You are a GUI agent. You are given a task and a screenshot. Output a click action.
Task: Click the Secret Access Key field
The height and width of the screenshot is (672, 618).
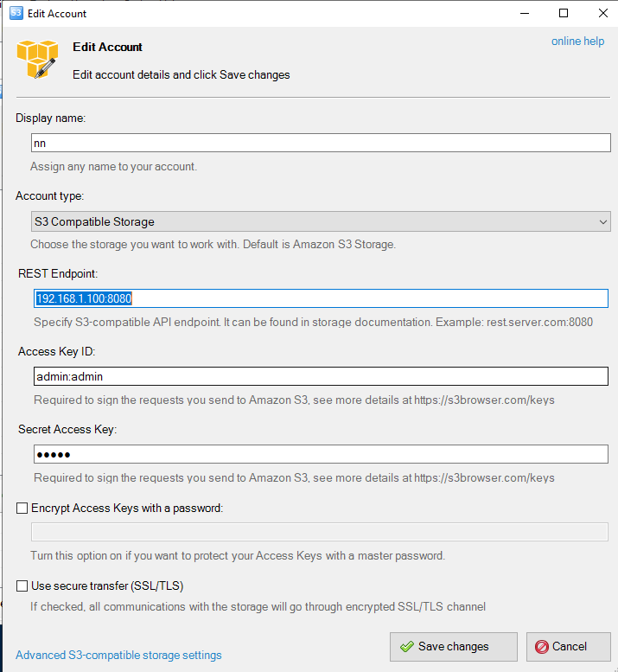pos(320,454)
